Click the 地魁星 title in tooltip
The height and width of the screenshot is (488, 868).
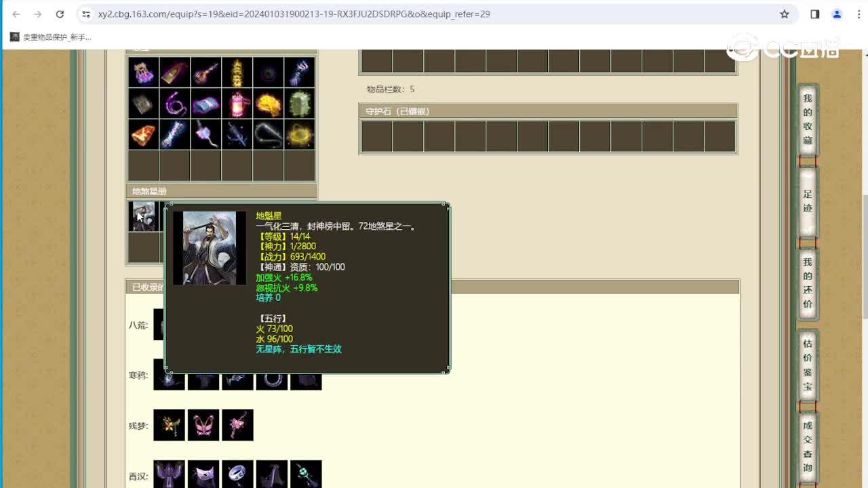click(x=269, y=216)
